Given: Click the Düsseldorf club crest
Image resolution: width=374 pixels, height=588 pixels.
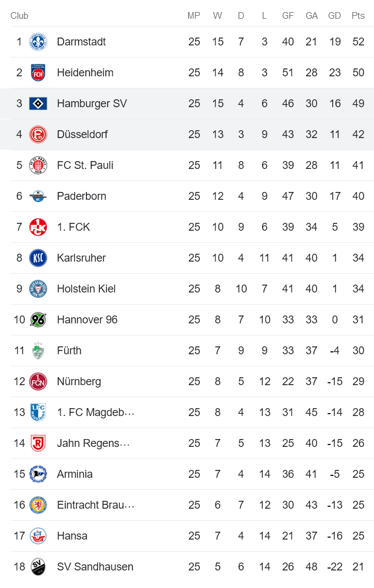Looking at the screenshot, I should coord(38,134).
